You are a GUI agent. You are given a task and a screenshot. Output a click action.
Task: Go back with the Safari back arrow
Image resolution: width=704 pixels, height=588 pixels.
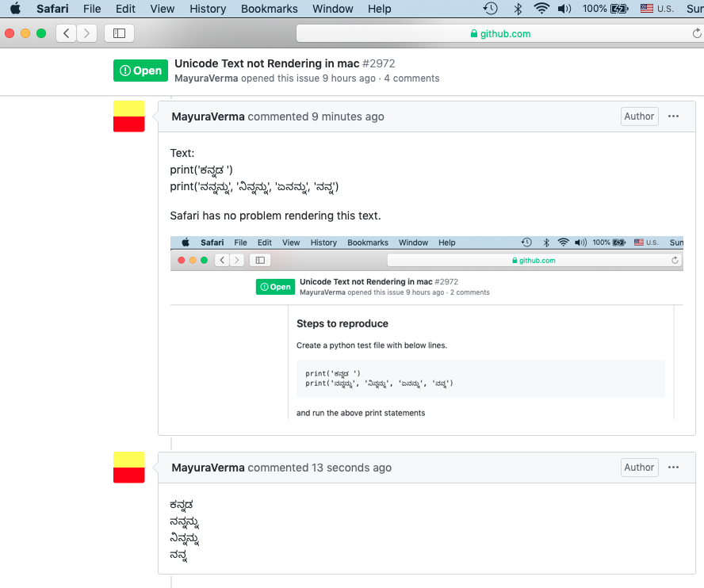click(66, 33)
